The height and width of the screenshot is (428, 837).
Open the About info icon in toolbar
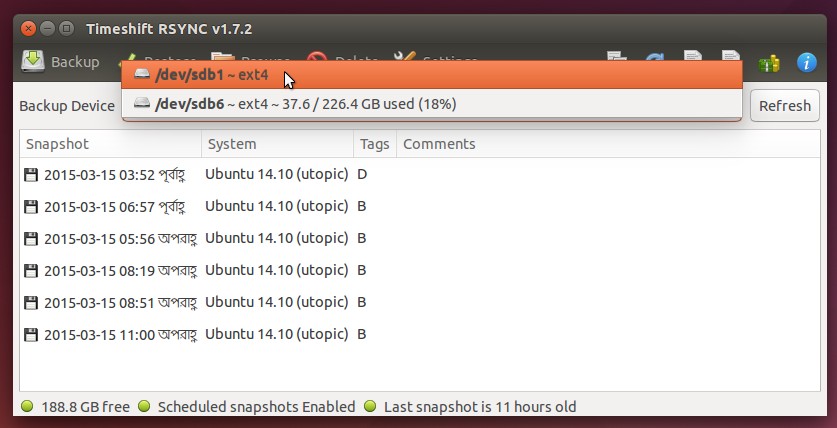click(x=807, y=62)
